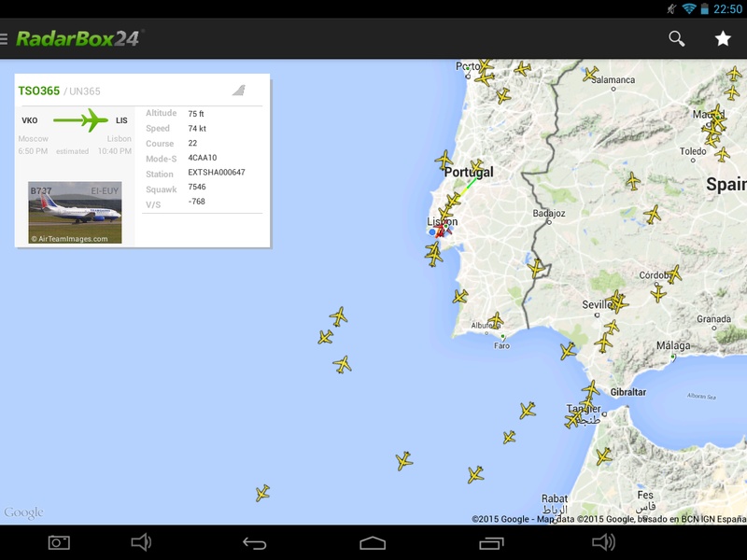The image size is (747, 560).
Task: Open the search magnifier icon
Action: [x=676, y=38]
